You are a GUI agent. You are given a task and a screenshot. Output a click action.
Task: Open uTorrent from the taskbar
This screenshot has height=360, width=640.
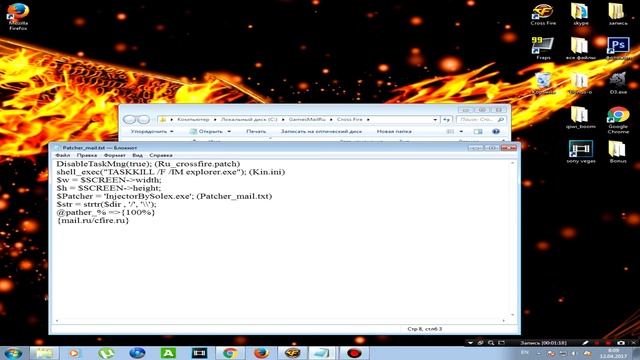[106, 353]
